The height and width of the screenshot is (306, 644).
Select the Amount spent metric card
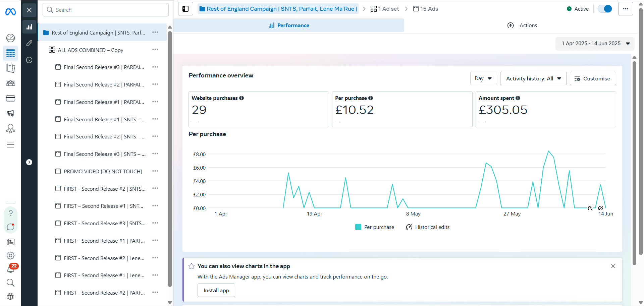click(546, 109)
